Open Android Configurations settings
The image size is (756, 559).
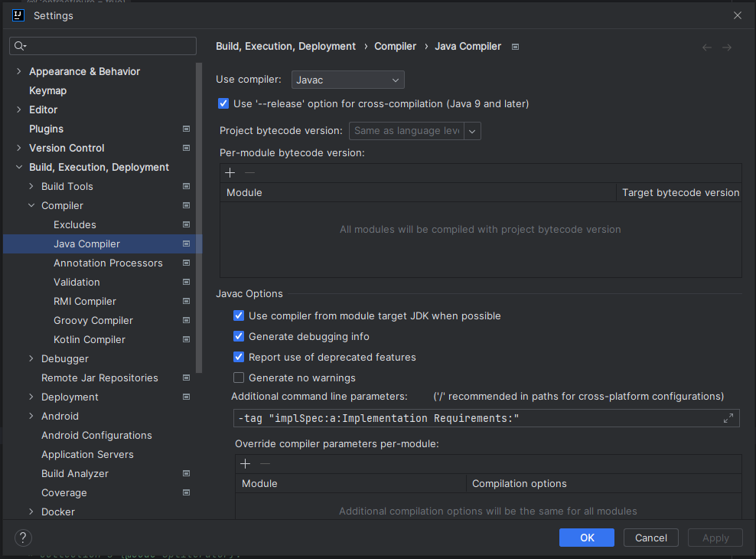pos(96,436)
